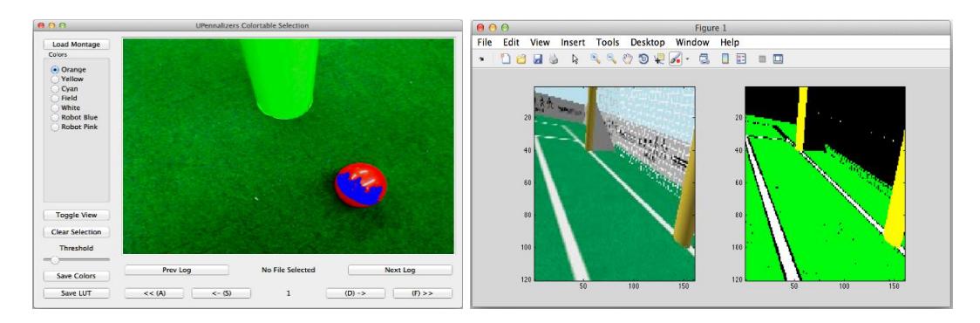The image size is (980, 323).
Task: Click the Show Plot Tools and dock icon
Action: [778, 59]
